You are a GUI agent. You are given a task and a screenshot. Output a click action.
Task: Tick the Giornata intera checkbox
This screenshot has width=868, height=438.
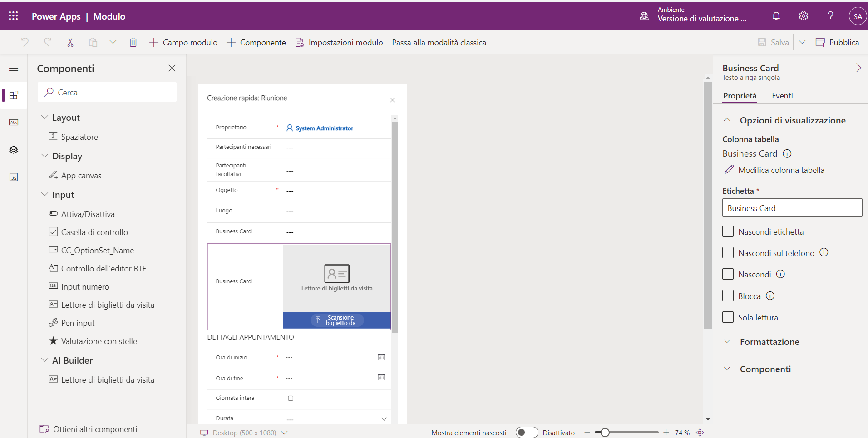click(x=291, y=398)
